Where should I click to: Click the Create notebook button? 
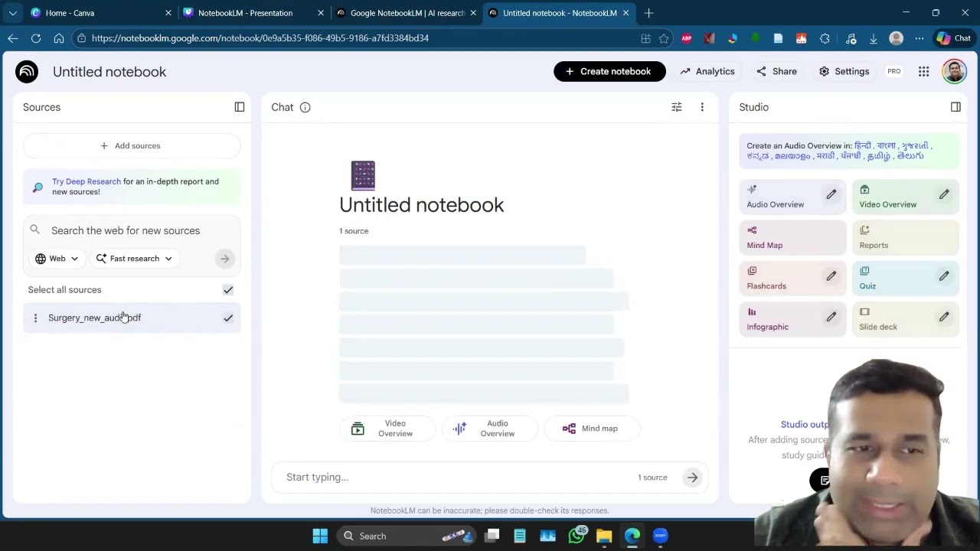click(609, 71)
